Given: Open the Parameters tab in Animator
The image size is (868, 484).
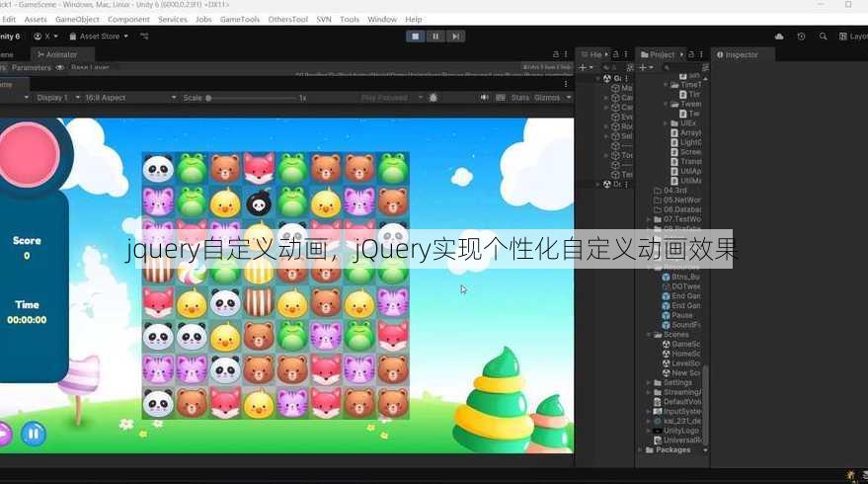Looking at the screenshot, I should point(31,67).
